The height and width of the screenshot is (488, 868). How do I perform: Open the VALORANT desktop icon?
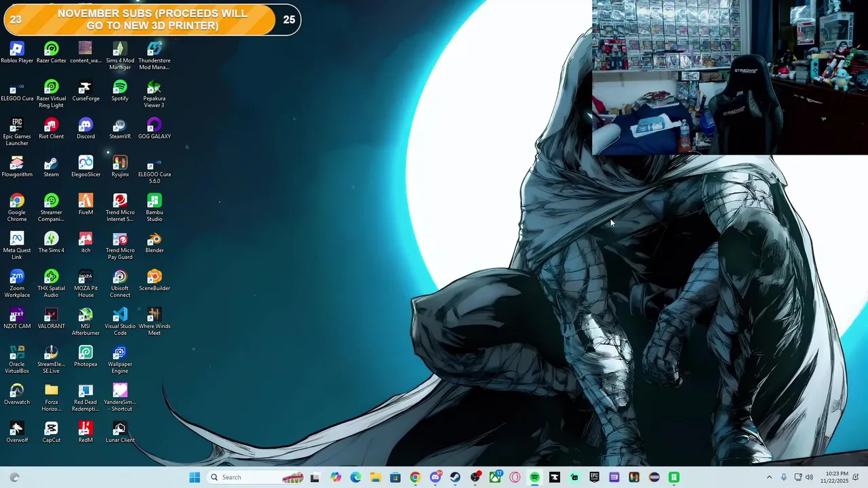[52, 319]
